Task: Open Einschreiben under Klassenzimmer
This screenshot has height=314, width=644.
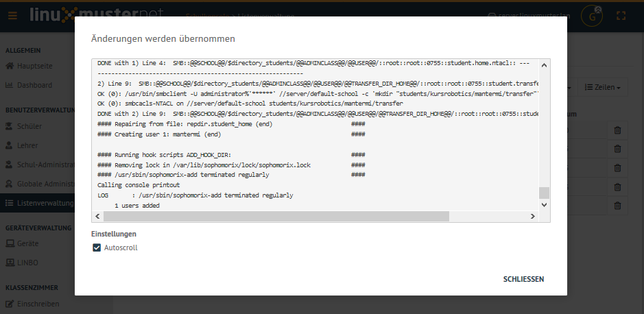Action: click(32, 304)
